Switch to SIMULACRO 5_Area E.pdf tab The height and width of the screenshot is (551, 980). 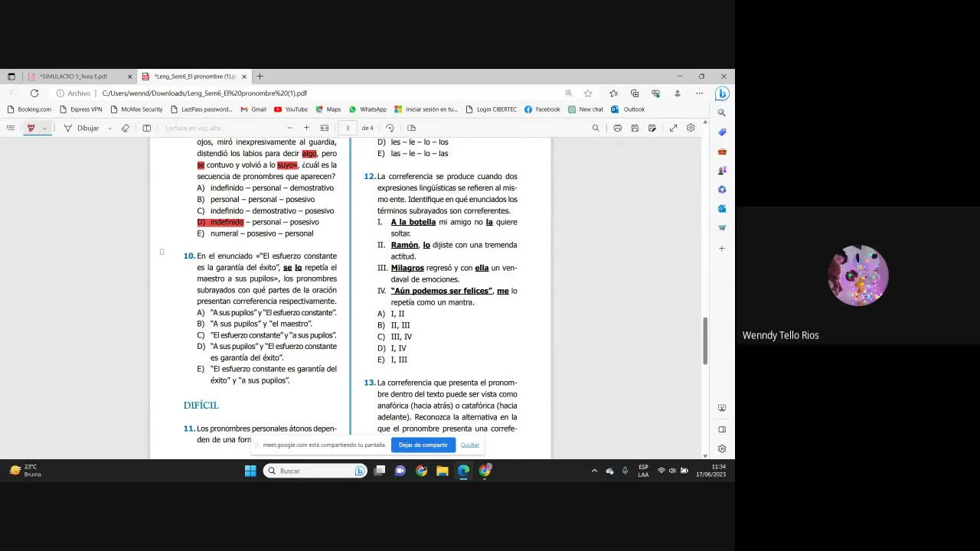point(73,77)
